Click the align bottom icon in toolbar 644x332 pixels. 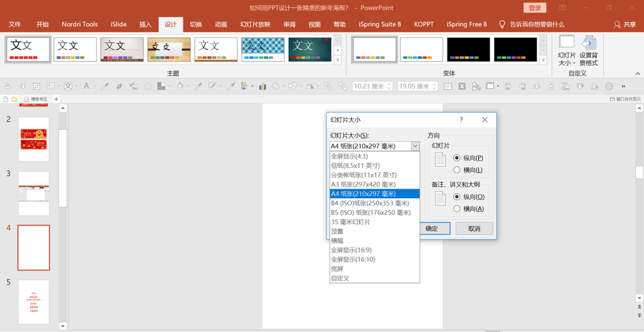point(594,87)
